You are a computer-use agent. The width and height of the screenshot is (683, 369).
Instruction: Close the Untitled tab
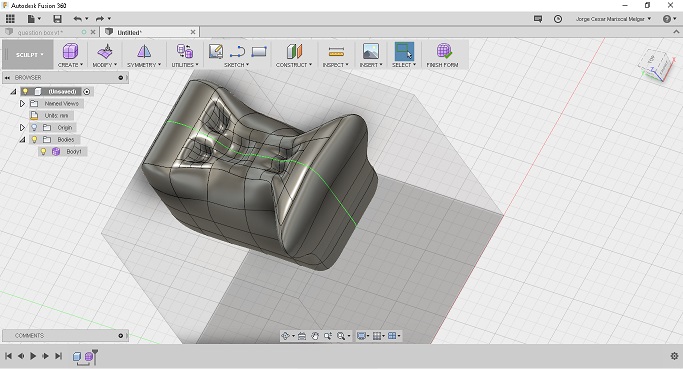pos(193,32)
